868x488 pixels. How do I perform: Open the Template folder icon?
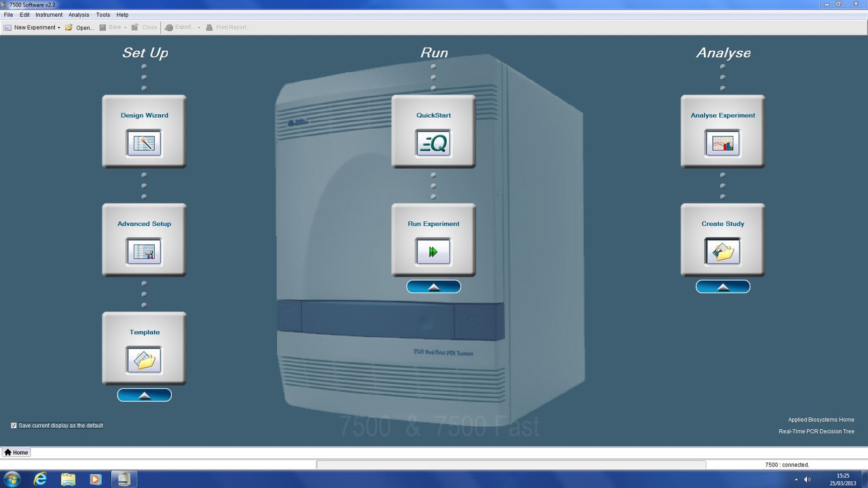pos(144,360)
